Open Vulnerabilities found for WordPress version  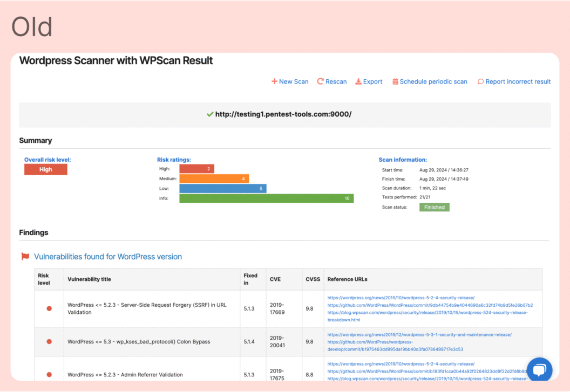point(108,257)
